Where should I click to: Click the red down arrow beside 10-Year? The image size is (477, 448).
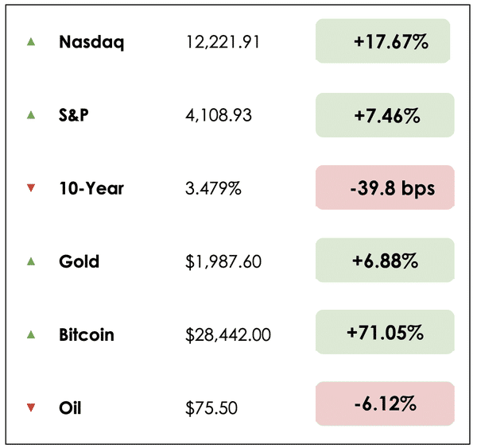[31, 188]
